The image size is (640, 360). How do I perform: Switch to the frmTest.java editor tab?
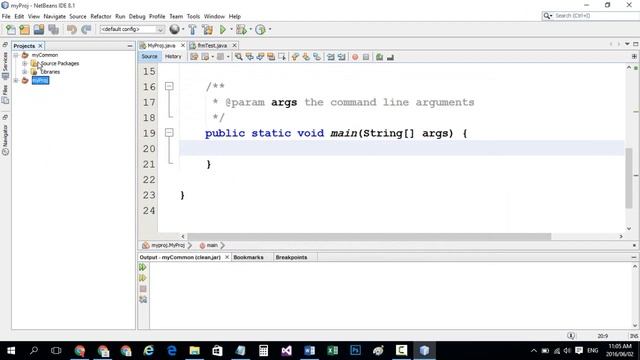(x=212, y=45)
